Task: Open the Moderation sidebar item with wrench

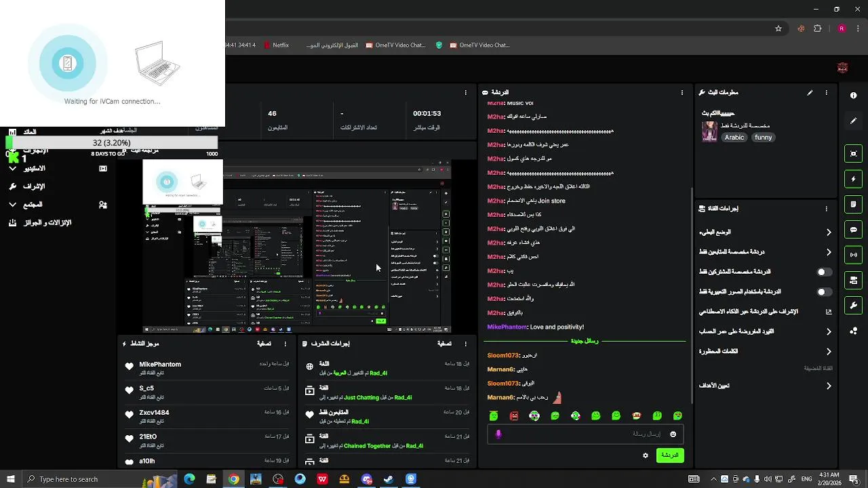Action: [x=26, y=186]
